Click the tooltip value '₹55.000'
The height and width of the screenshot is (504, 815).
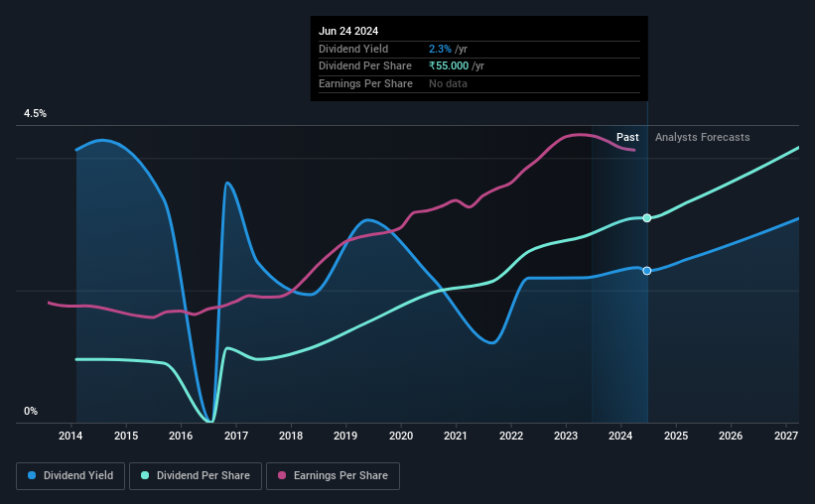click(449, 66)
